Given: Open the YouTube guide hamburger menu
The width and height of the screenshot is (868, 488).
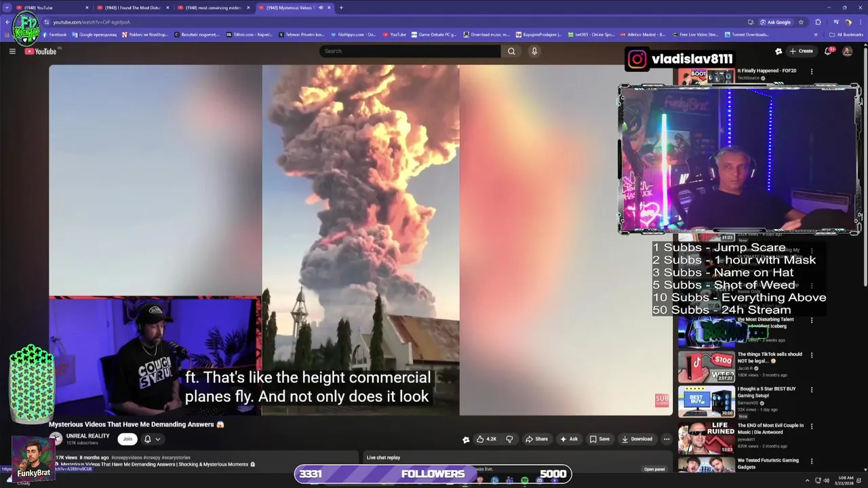Looking at the screenshot, I should [12, 51].
